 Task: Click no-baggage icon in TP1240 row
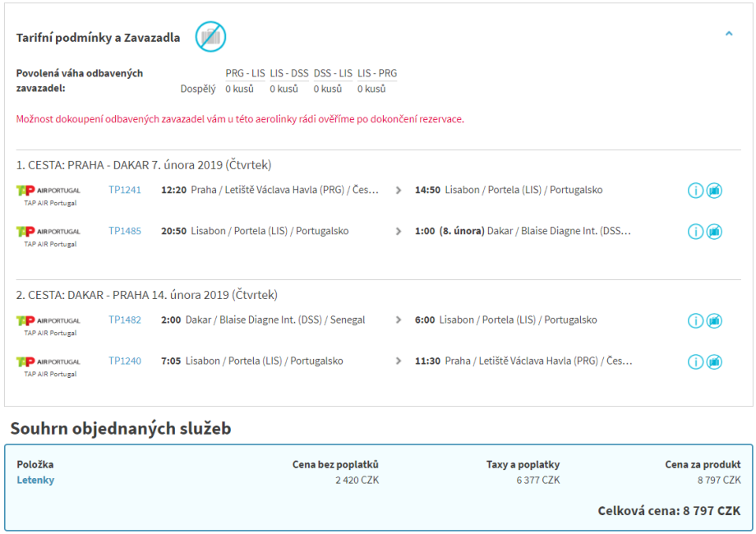coord(714,361)
